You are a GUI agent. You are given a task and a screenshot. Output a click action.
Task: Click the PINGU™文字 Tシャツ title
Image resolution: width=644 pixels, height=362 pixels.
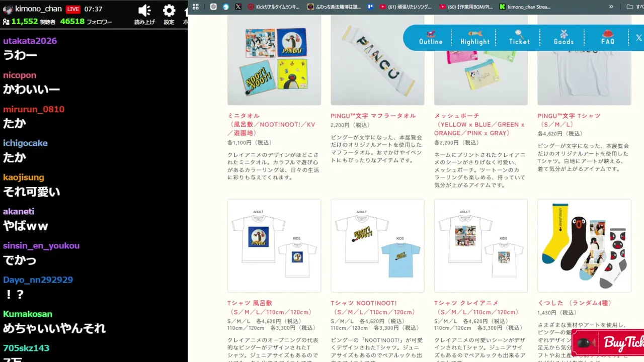[569, 120]
